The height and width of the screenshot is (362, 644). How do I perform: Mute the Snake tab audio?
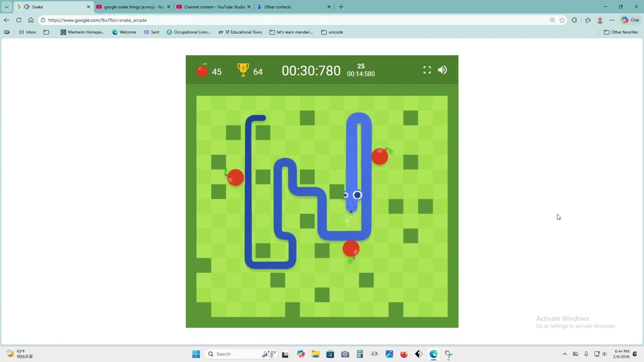tap(26, 7)
